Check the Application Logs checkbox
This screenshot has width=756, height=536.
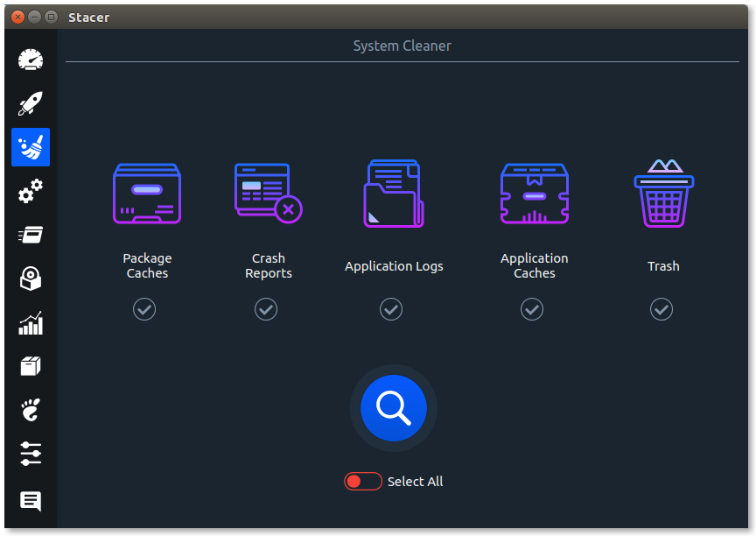tap(391, 309)
